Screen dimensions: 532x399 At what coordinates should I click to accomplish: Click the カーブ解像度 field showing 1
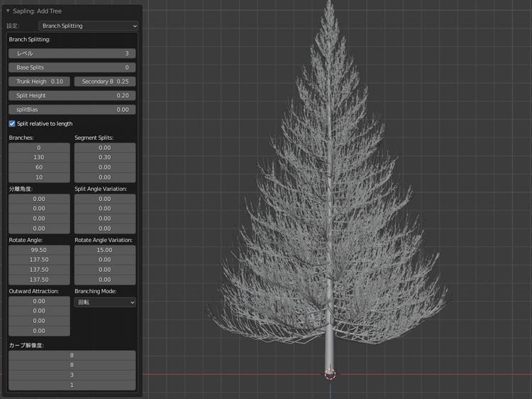72,385
